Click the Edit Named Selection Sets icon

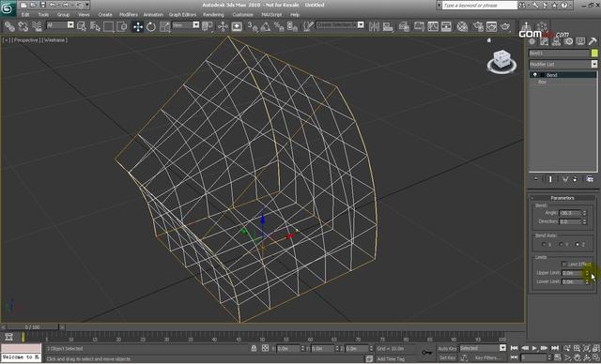(308, 26)
